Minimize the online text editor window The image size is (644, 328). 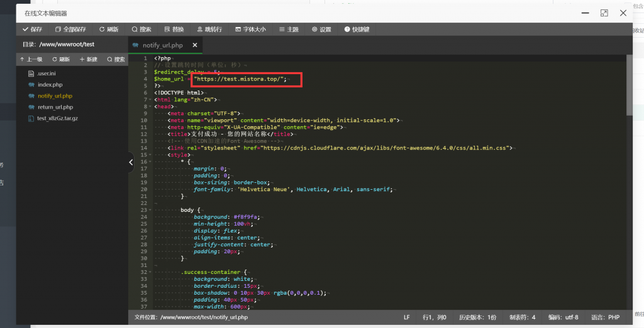586,13
